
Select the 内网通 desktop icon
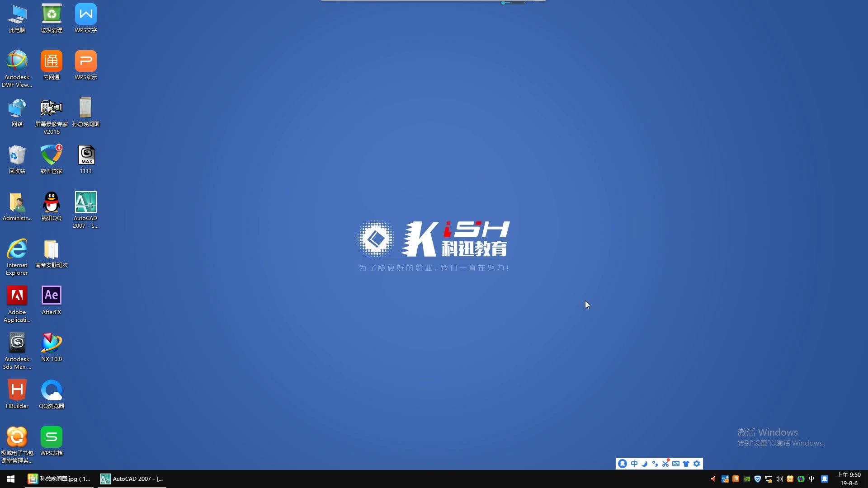point(52,66)
